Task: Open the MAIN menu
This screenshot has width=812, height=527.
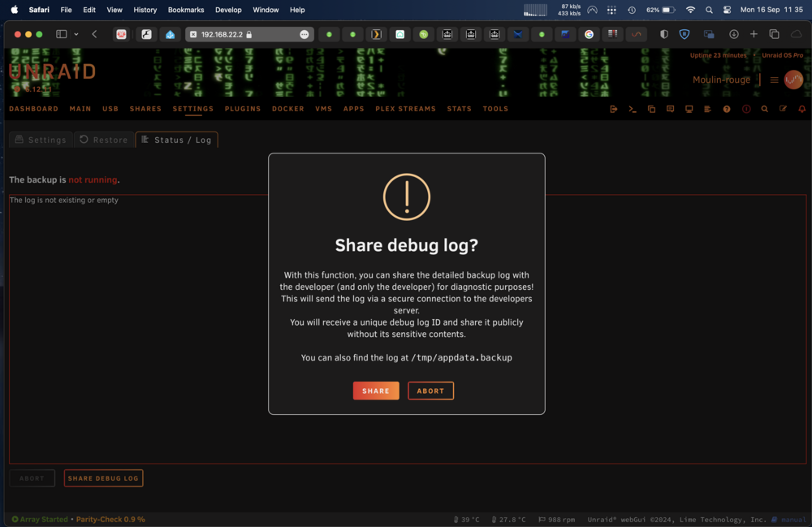Action: (x=80, y=109)
